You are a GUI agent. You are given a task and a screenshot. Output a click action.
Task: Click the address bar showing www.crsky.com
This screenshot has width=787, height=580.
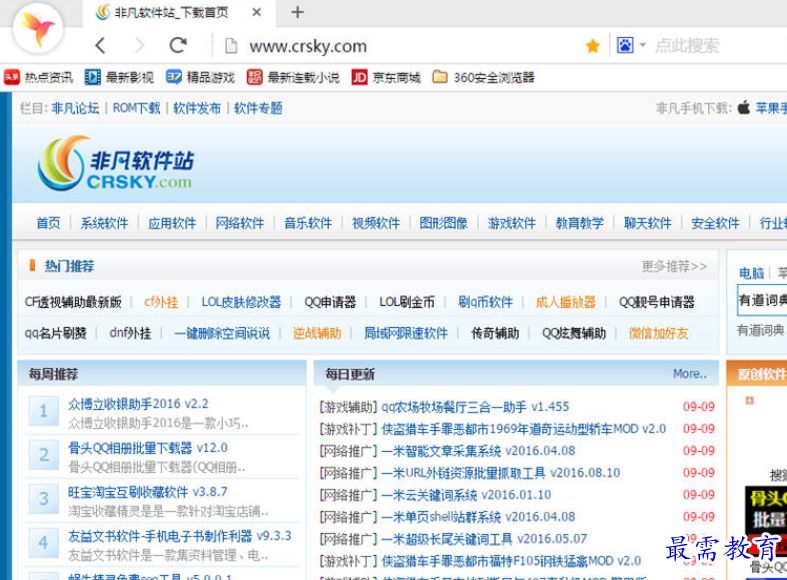[x=400, y=46]
